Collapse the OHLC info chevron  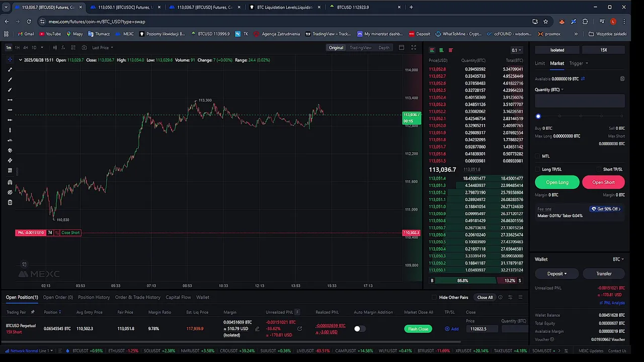pos(20,60)
